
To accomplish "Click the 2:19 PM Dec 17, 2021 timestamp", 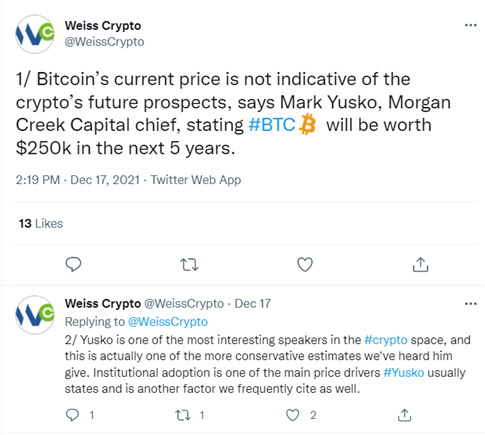I will pyautogui.click(x=78, y=180).
